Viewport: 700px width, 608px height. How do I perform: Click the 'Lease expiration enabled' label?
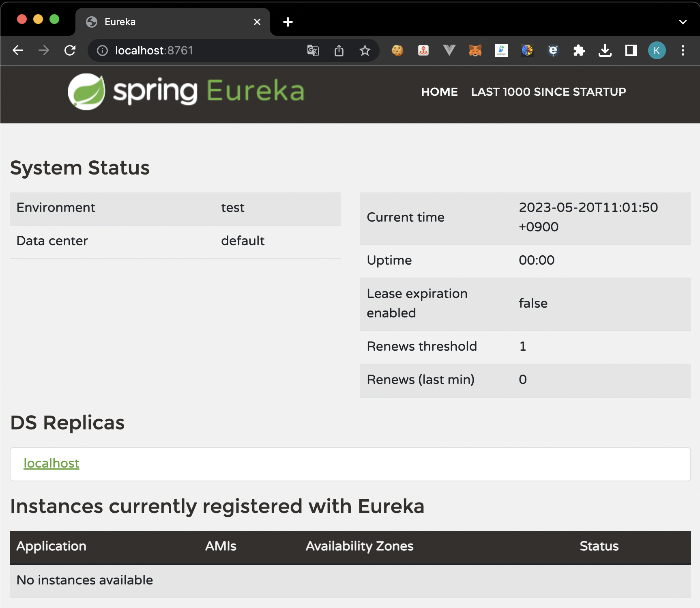(417, 303)
